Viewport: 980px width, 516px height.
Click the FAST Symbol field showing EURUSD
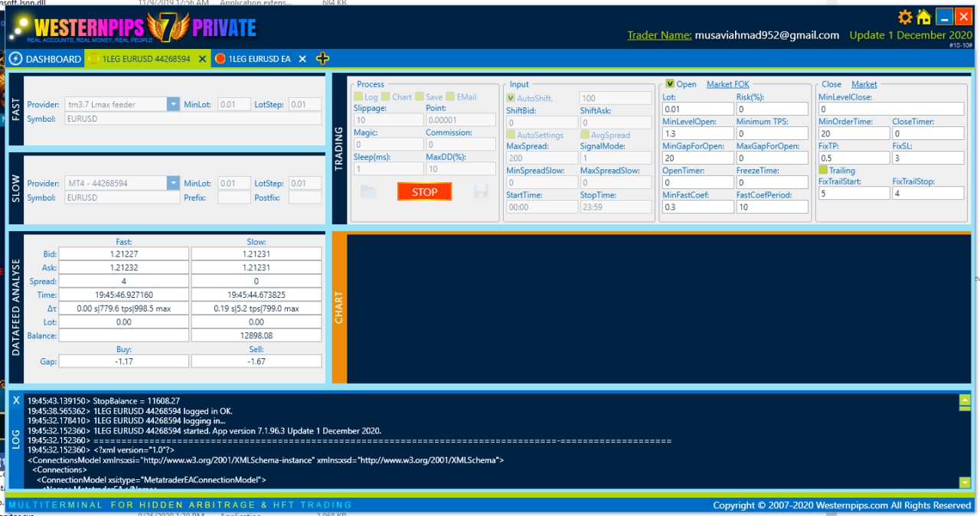pyautogui.click(x=193, y=119)
